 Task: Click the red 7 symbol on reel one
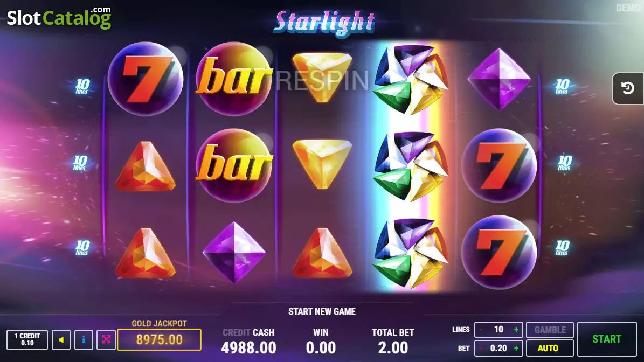pyautogui.click(x=146, y=79)
